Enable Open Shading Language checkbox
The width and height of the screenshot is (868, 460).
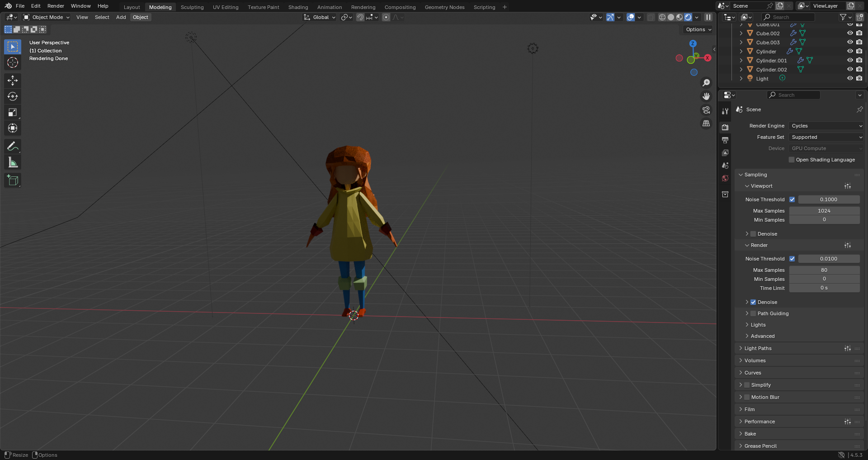click(792, 160)
